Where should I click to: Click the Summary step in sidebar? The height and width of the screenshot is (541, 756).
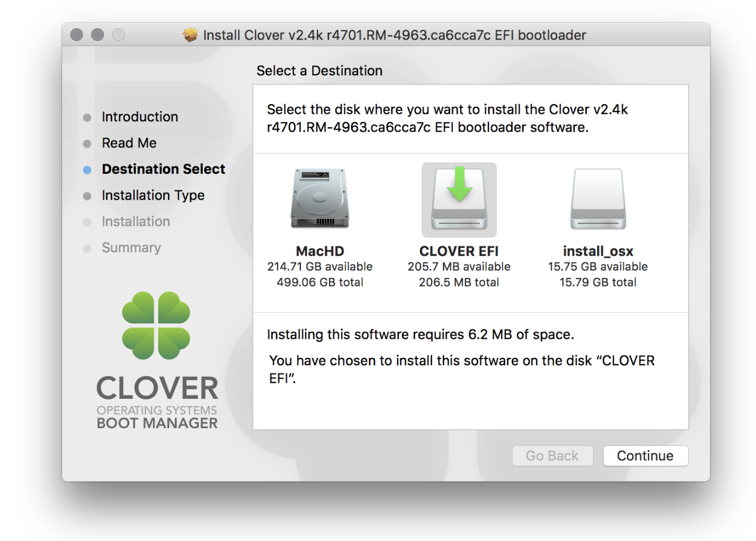(x=131, y=248)
